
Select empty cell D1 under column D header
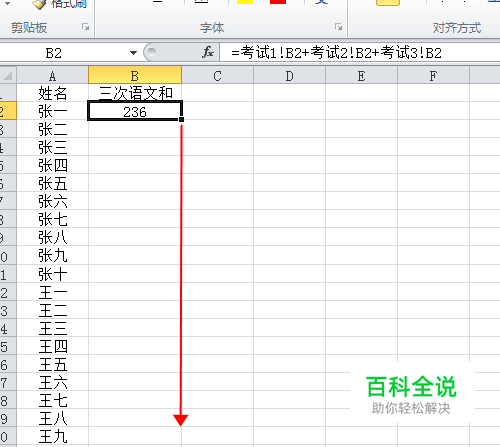click(x=289, y=93)
